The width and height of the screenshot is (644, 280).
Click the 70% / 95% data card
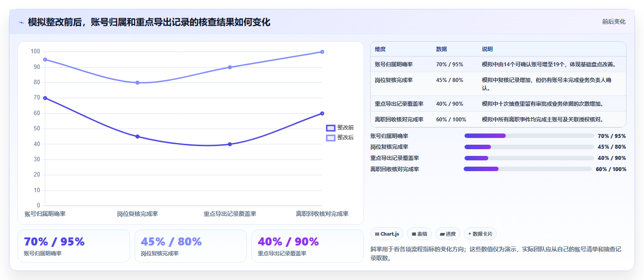point(74,246)
